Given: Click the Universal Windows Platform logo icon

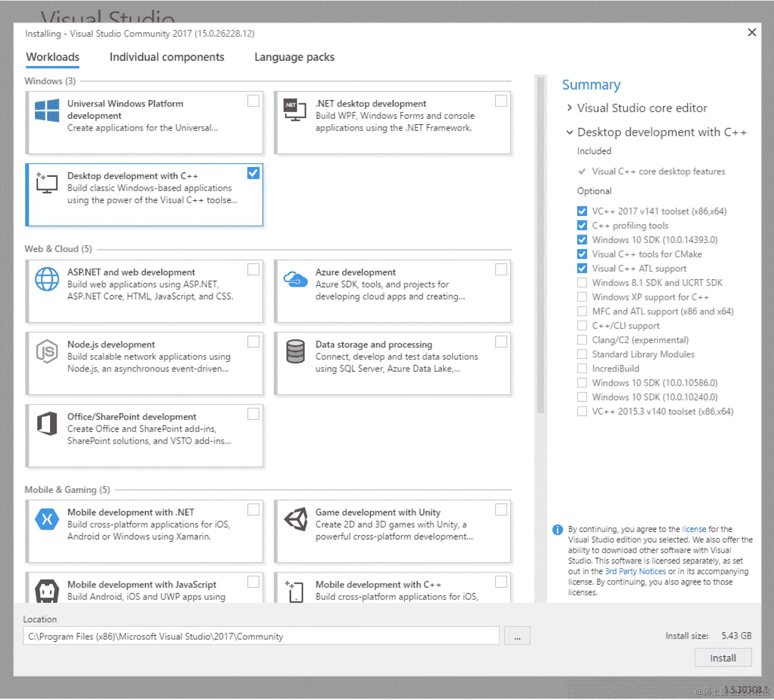Looking at the screenshot, I should point(47,110).
